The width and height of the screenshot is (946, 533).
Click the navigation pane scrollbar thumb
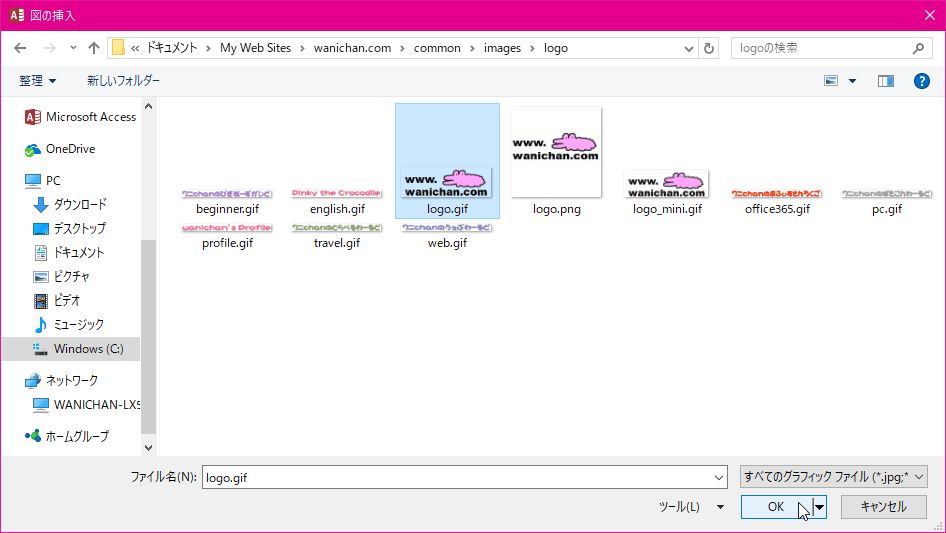148,337
